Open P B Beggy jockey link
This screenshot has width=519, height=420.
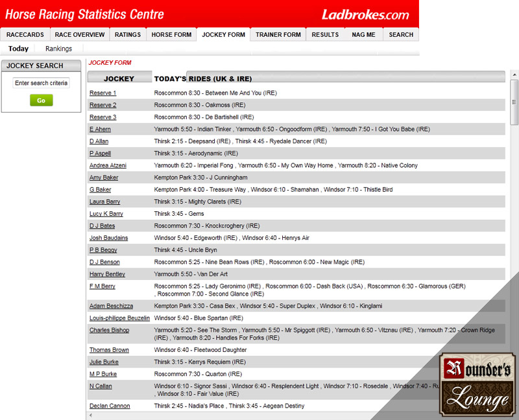click(103, 250)
